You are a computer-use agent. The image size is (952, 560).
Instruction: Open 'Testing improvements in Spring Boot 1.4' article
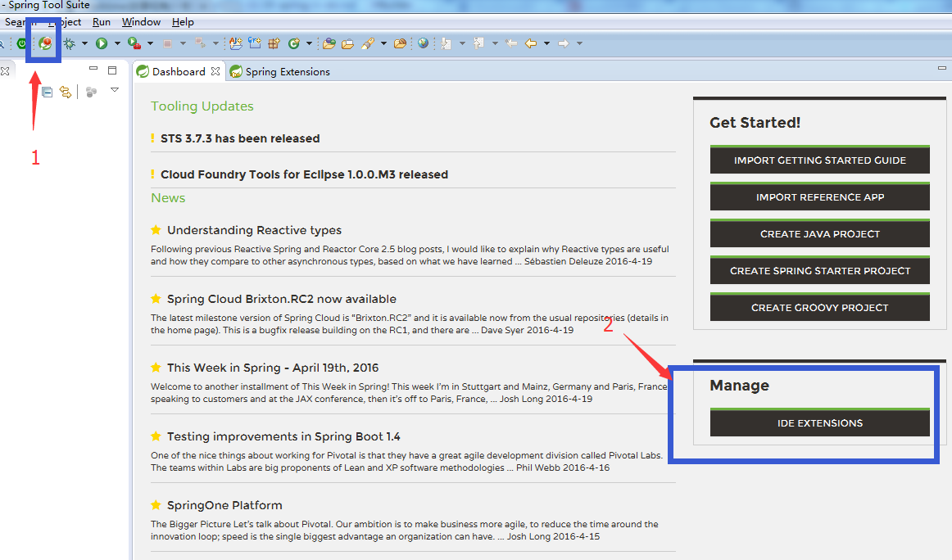[283, 436]
